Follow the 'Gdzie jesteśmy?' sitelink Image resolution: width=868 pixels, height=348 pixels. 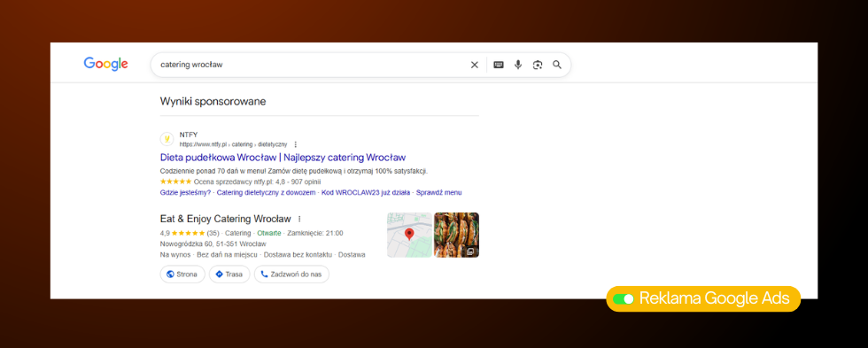tap(185, 192)
